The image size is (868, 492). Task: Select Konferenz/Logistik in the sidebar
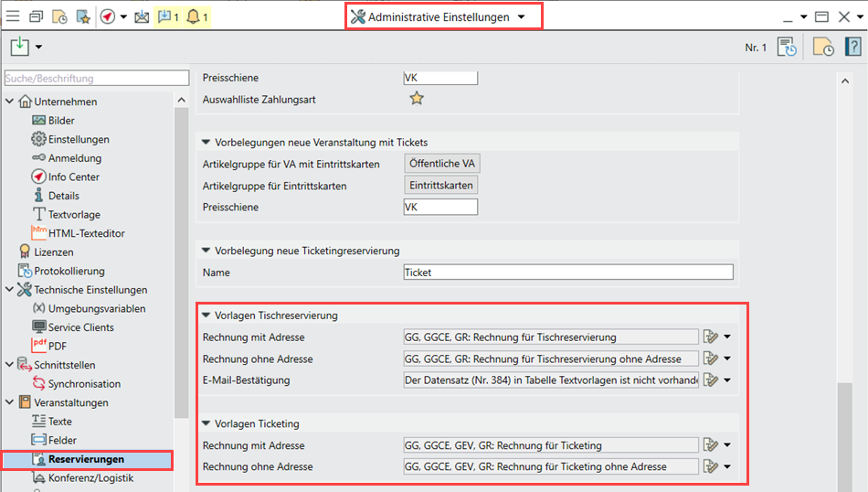point(90,477)
